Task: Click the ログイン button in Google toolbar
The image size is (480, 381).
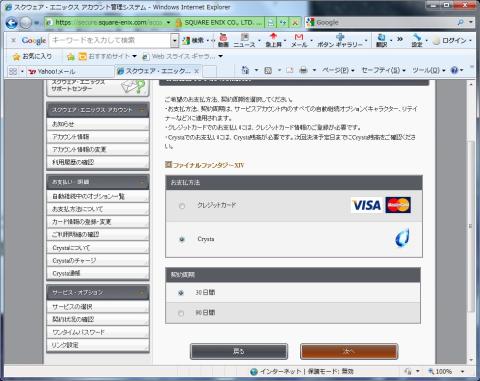Action: pyautogui.click(x=450, y=41)
